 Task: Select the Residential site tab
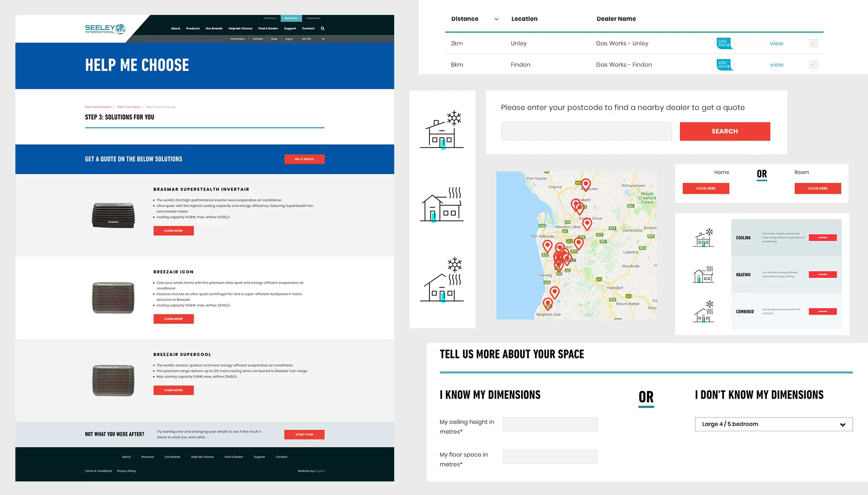pyautogui.click(x=291, y=18)
